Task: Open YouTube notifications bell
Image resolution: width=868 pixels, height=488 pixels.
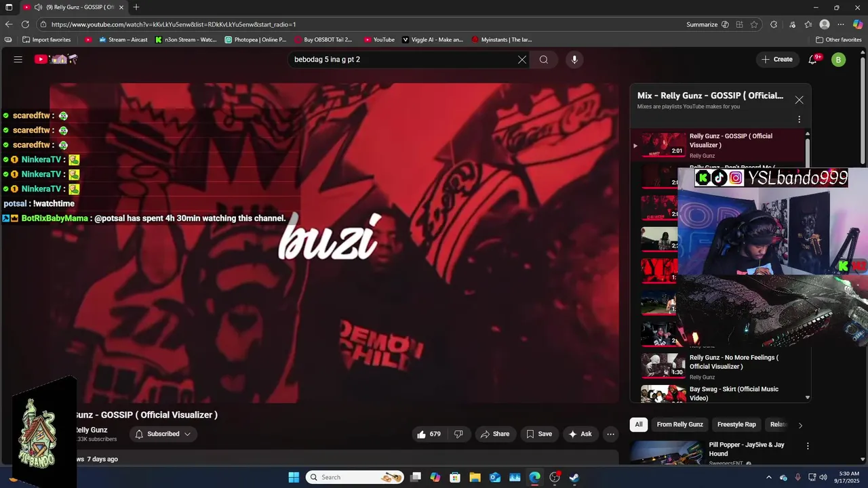Action: pyautogui.click(x=813, y=60)
